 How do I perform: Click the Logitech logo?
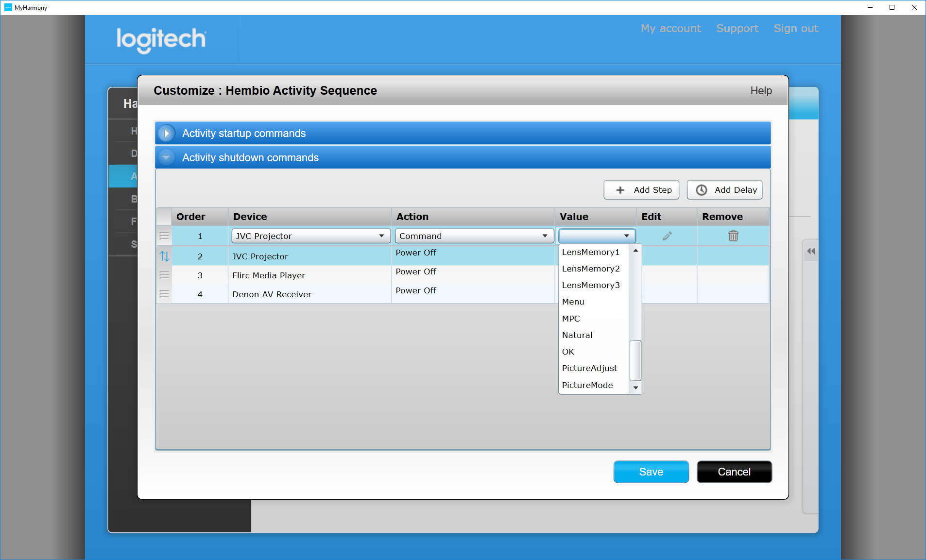(x=161, y=40)
